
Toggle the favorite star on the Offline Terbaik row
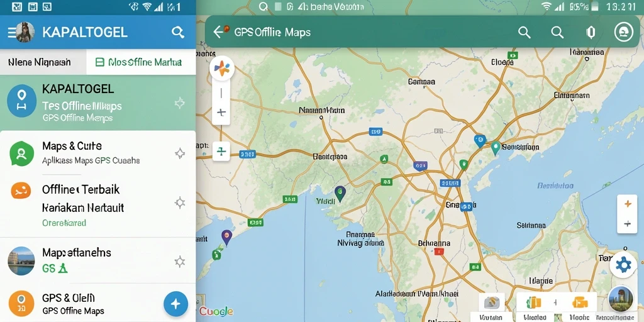click(179, 203)
